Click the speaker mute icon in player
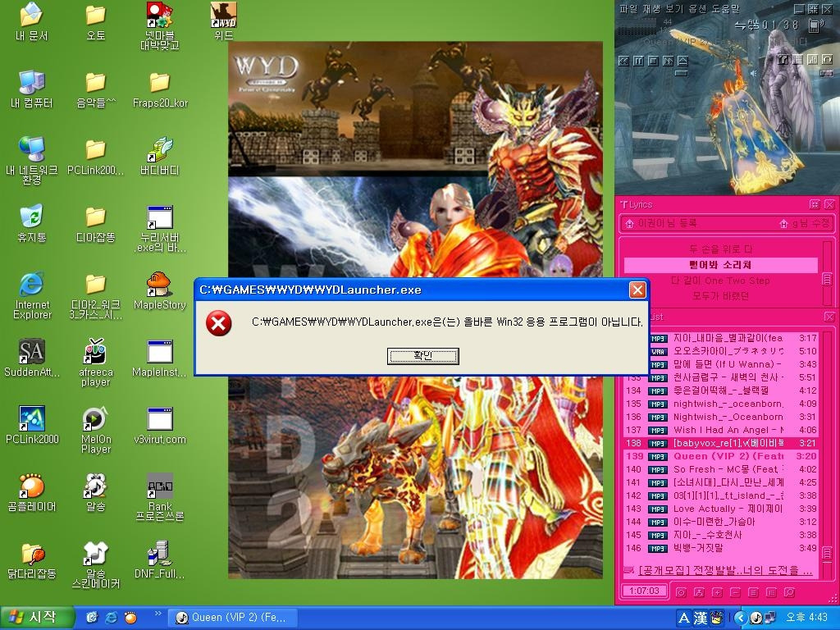This screenshot has height=630, width=840. pos(755,73)
